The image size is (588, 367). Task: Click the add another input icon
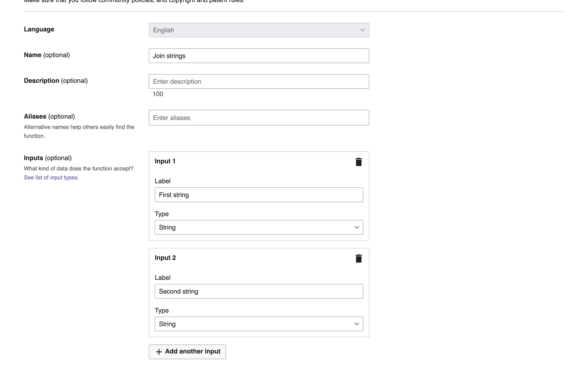159,351
